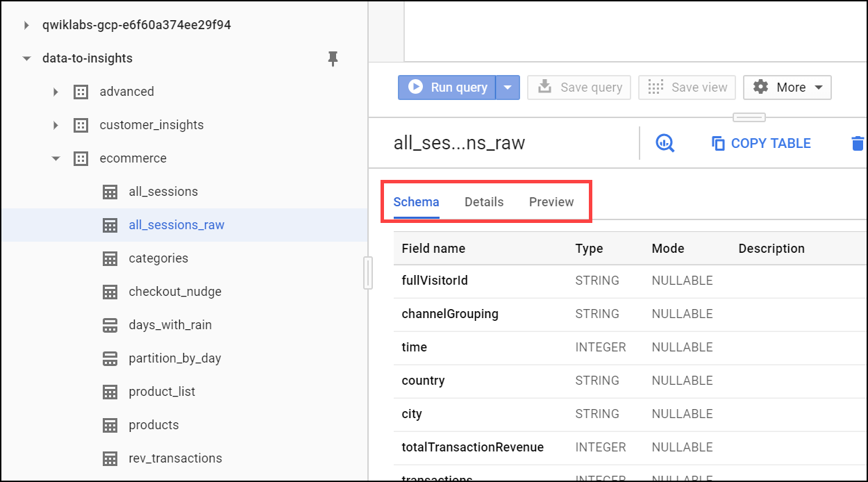Select the rev_transactions table
Viewport: 868px width, 482px height.
pos(175,458)
